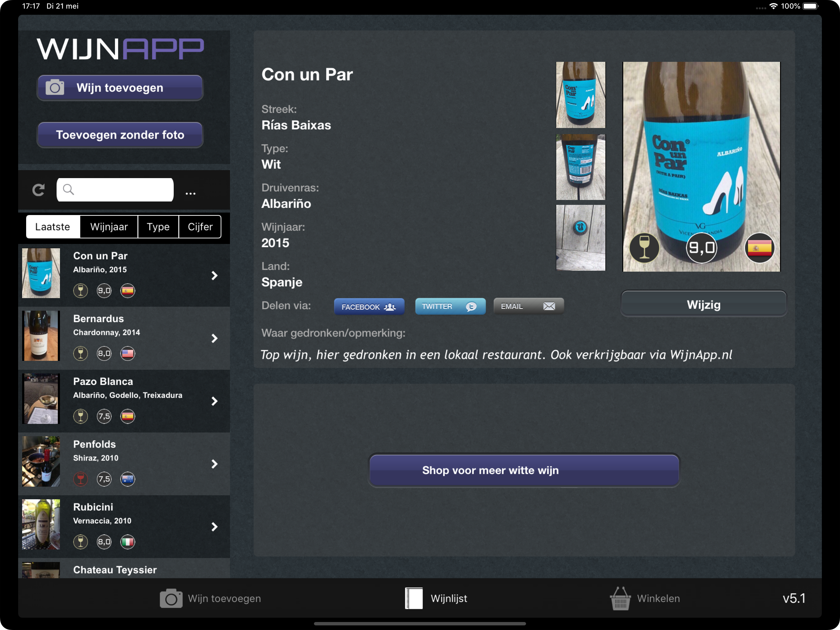Share via the Twitter button
This screenshot has width=840, height=630.
click(450, 306)
